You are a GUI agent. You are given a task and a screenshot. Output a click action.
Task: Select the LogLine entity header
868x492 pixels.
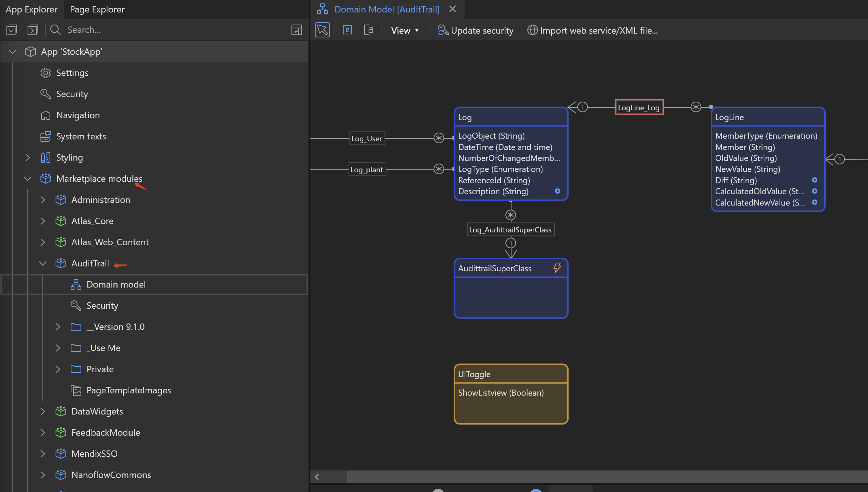point(768,117)
